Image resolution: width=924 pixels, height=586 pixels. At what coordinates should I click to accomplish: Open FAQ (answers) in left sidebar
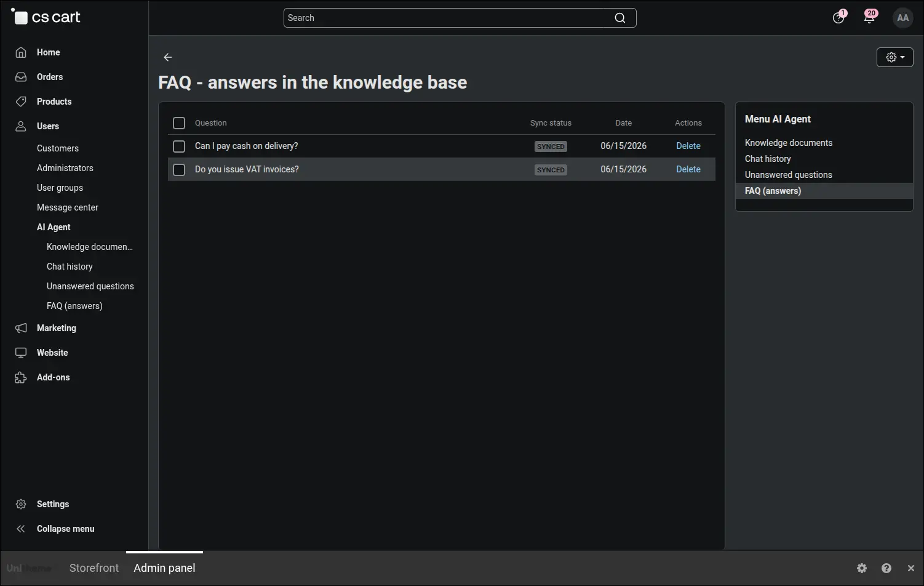74,306
